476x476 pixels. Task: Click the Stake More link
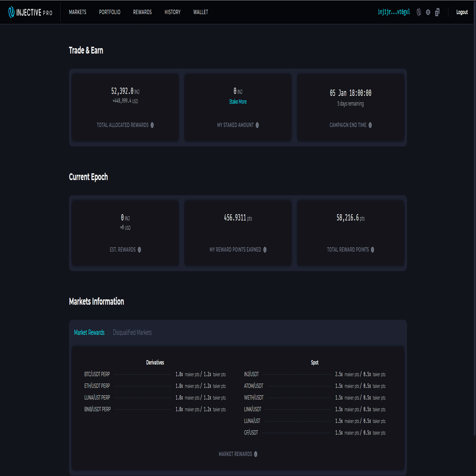(238, 102)
